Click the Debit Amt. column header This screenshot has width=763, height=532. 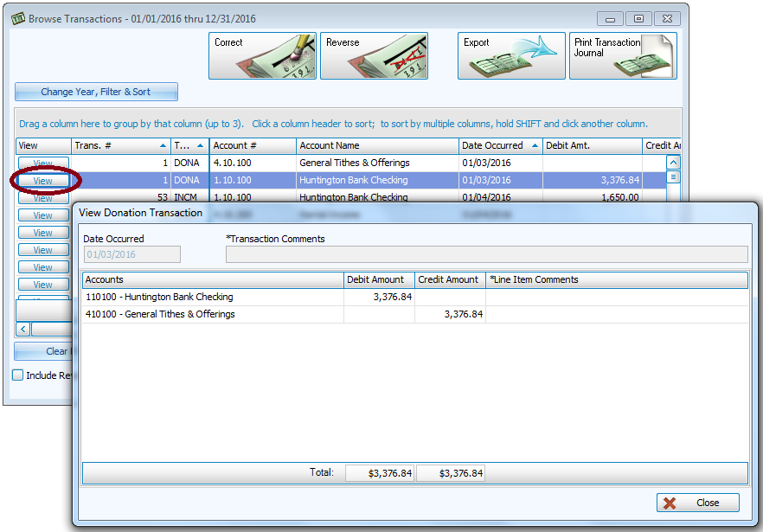click(x=592, y=145)
